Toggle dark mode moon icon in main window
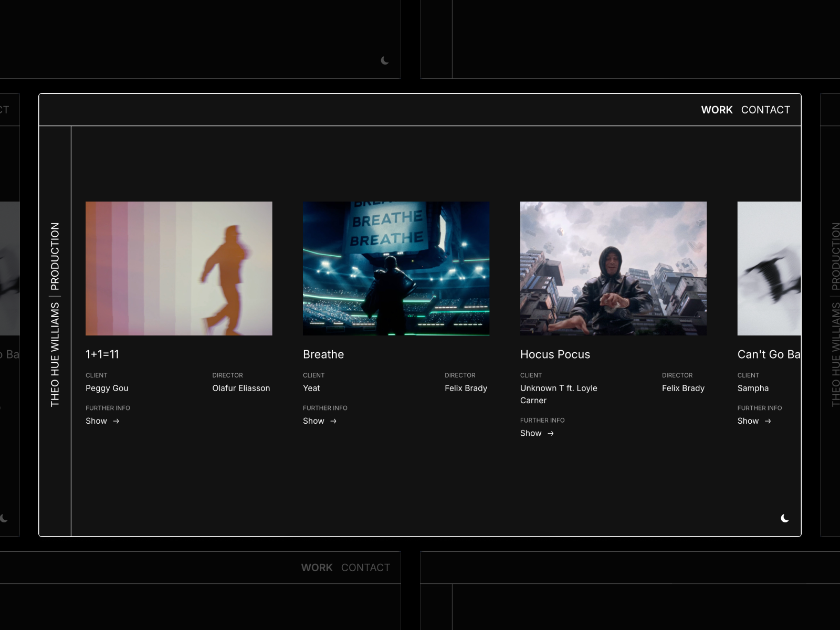Viewport: 840px width, 630px height. (x=785, y=518)
